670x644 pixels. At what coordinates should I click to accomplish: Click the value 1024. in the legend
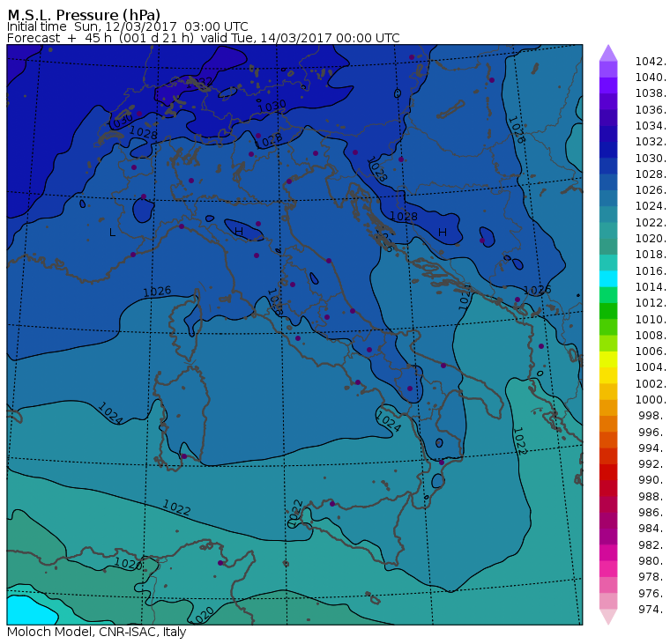pyautogui.click(x=651, y=206)
